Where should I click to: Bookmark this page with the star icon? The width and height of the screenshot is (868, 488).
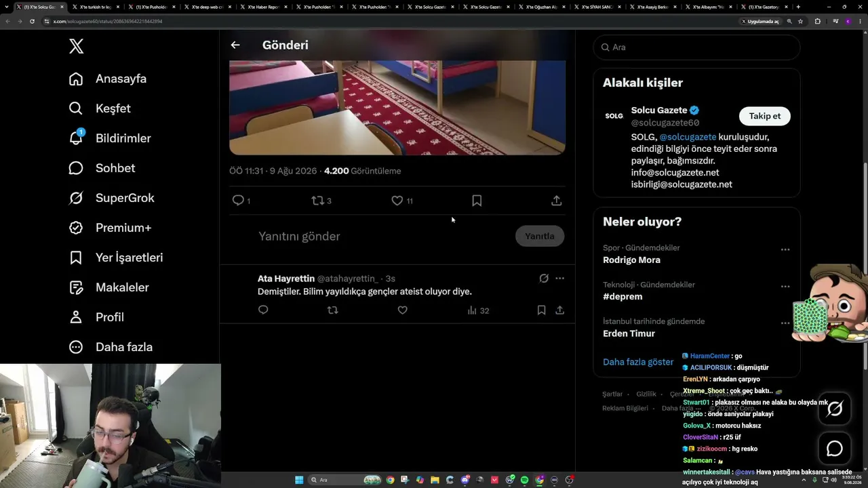pyautogui.click(x=801, y=21)
